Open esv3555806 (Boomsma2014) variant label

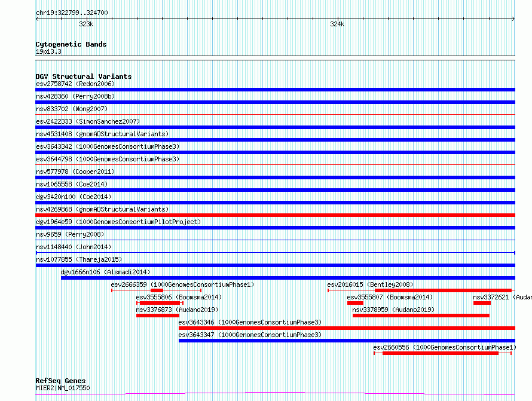[179, 297]
